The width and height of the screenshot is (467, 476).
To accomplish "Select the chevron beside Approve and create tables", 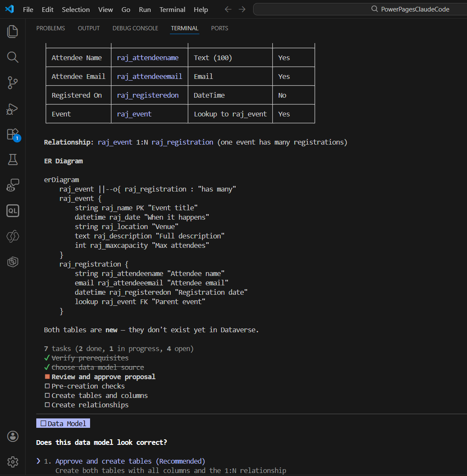I will [x=38, y=461].
